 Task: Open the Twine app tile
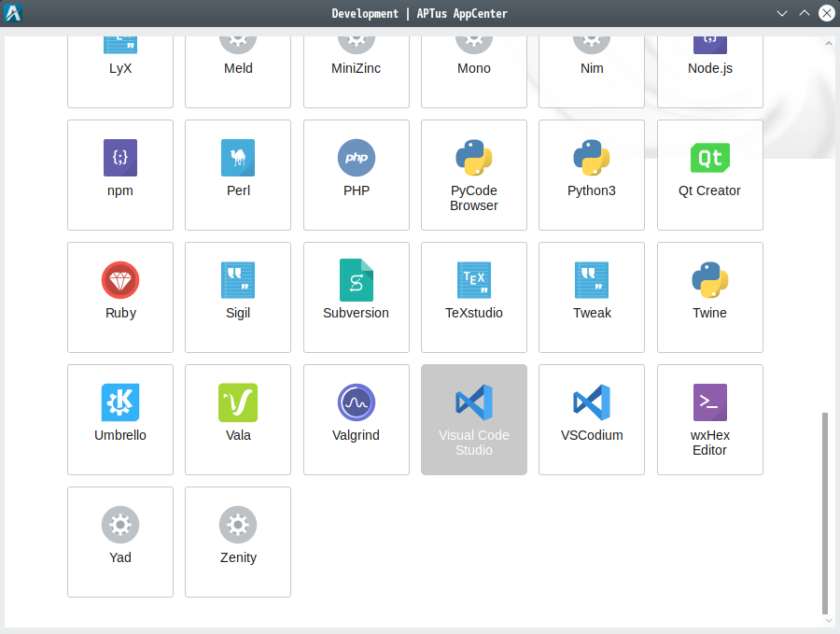tap(710, 298)
